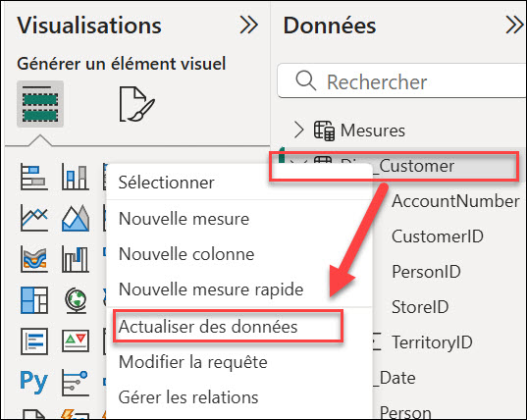This screenshot has width=527, height=420.
Task: Select Modifier la requête option
Action: click(193, 362)
